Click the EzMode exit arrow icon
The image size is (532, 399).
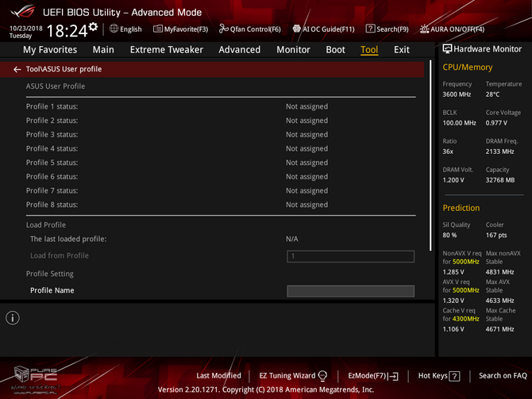pyautogui.click(x=393, y=376)
